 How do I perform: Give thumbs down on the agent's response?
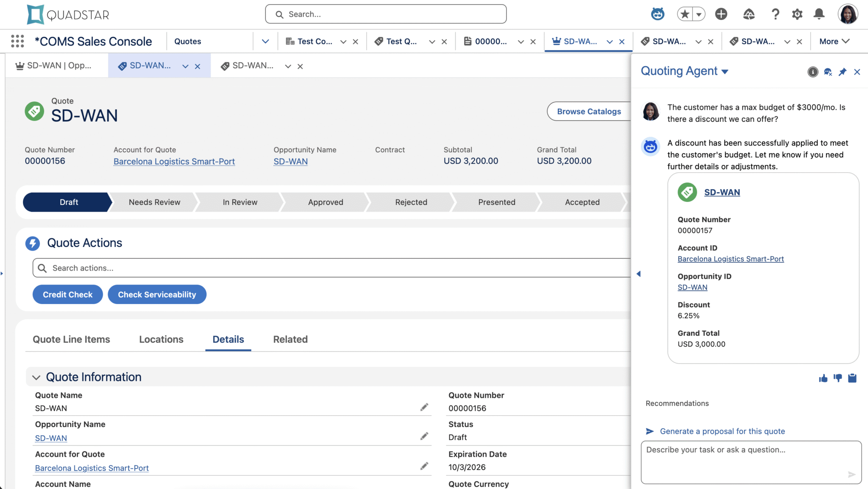837,378
